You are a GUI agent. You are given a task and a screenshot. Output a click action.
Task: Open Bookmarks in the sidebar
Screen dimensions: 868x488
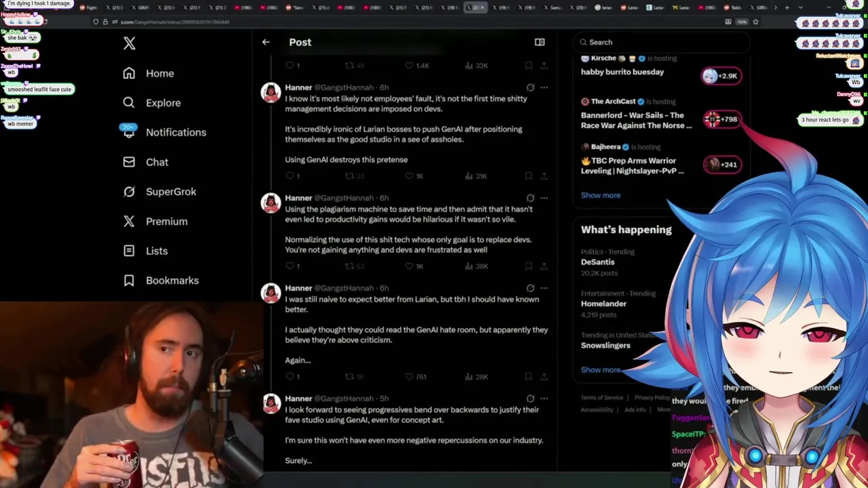[x=161, y=281]
